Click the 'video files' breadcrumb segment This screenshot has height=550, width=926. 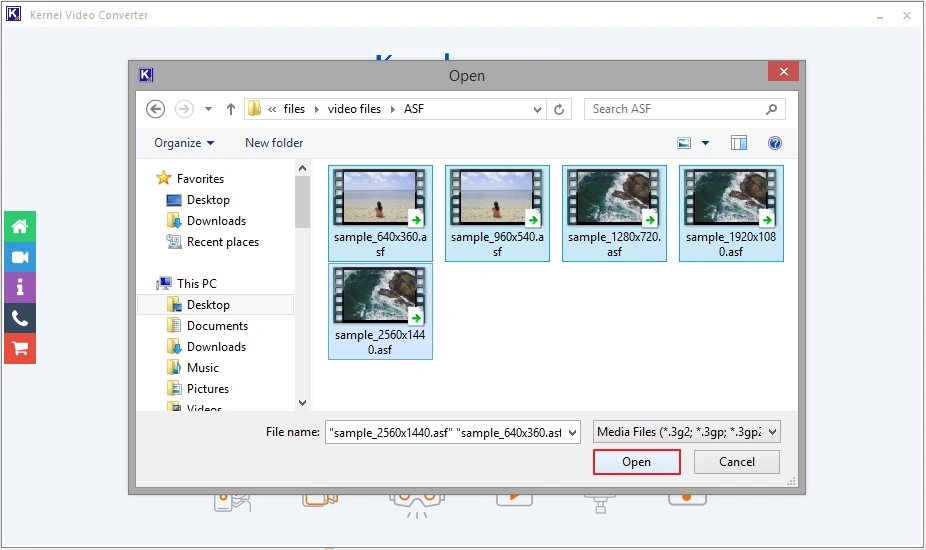354,109
